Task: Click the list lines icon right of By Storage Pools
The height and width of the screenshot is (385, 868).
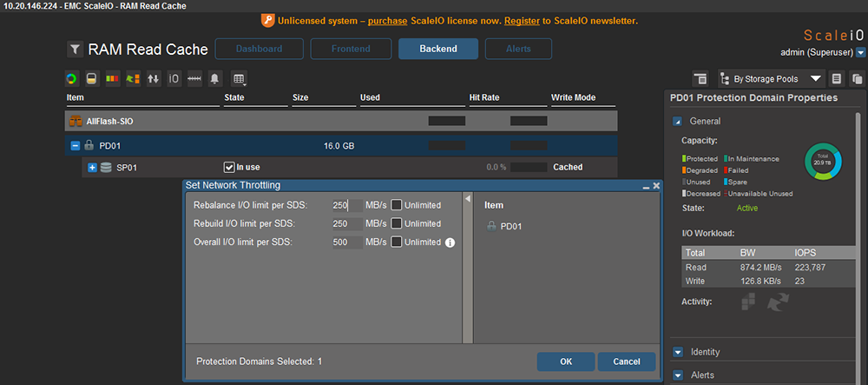Action: tap(836, 79)
